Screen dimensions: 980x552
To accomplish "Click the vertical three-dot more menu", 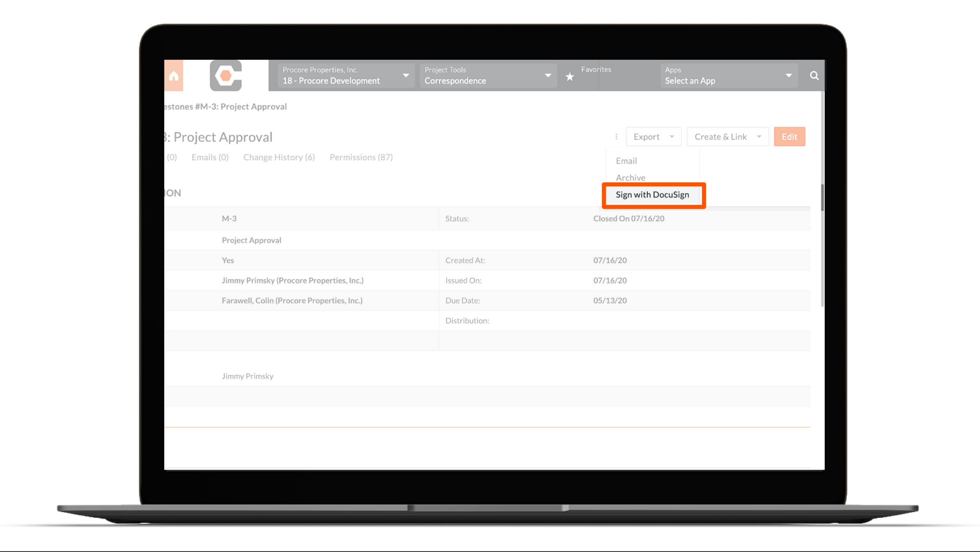I will pyautogui.click(x=616, y=137).
